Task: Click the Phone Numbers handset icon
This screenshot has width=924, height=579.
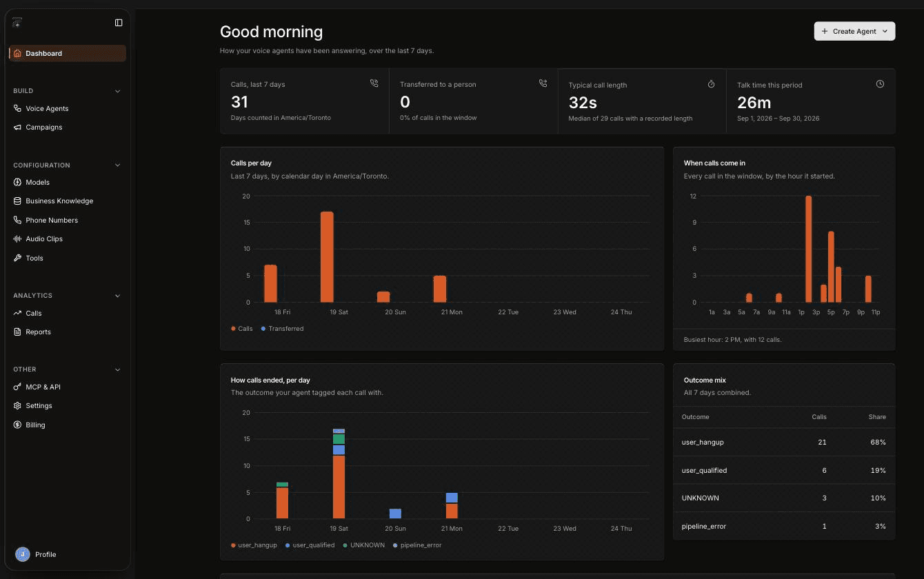Action: (x=18, y=220)
